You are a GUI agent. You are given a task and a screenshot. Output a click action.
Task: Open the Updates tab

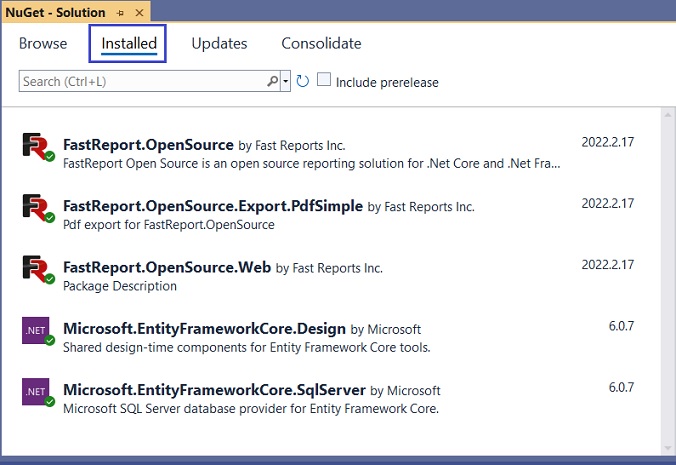[x=219, y=43]
